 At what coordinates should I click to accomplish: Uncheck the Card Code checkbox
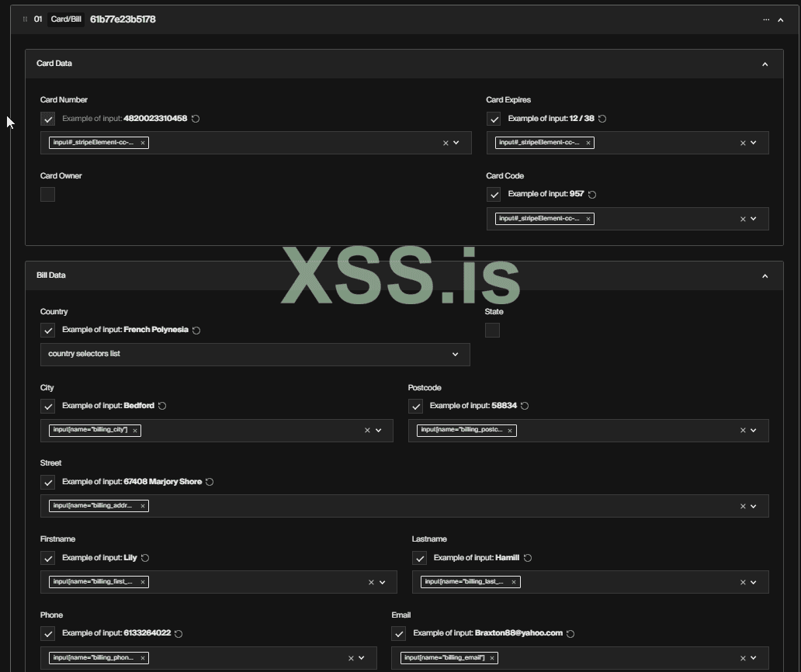(494, 195)
